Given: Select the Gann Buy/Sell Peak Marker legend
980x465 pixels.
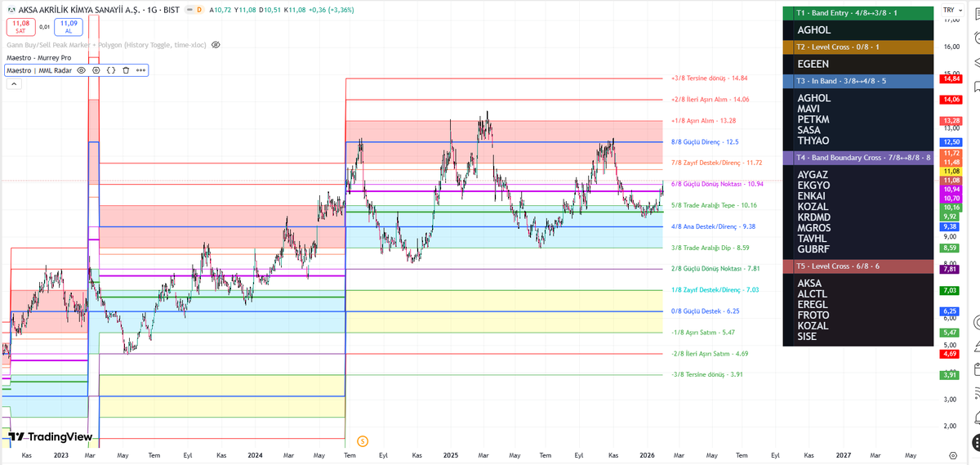Looking at the screenshot, I should [106, 45].
